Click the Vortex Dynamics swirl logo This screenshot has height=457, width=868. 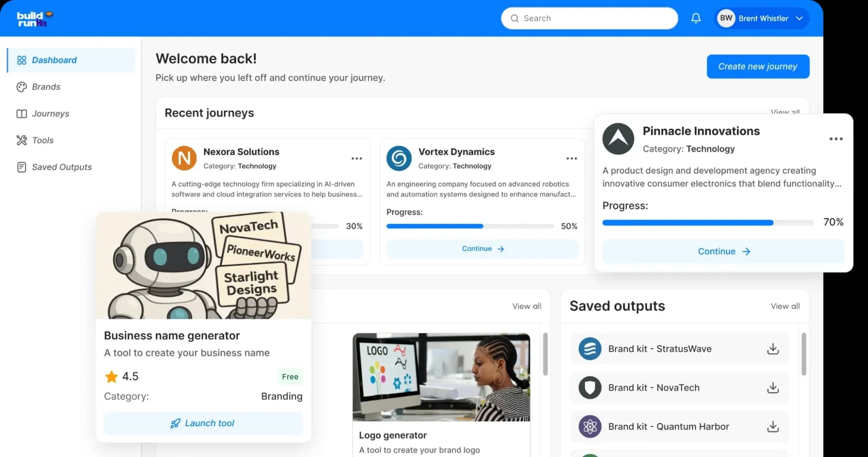coord(399,158)
